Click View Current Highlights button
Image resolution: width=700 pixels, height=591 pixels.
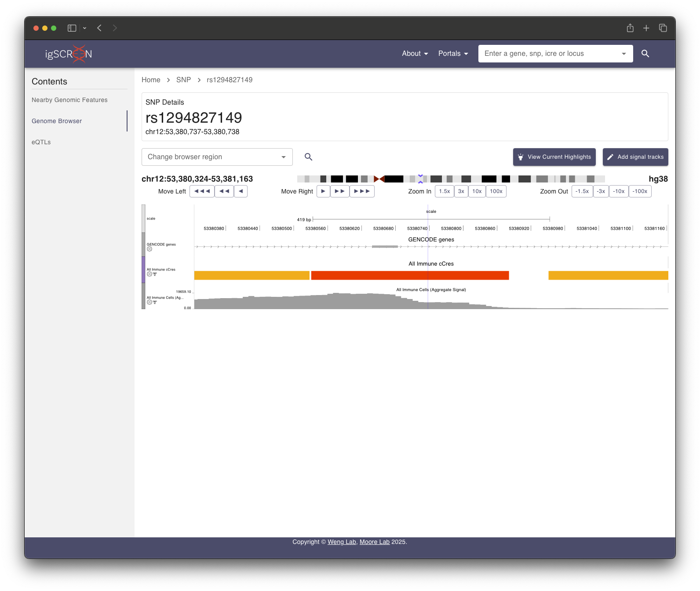554,157
